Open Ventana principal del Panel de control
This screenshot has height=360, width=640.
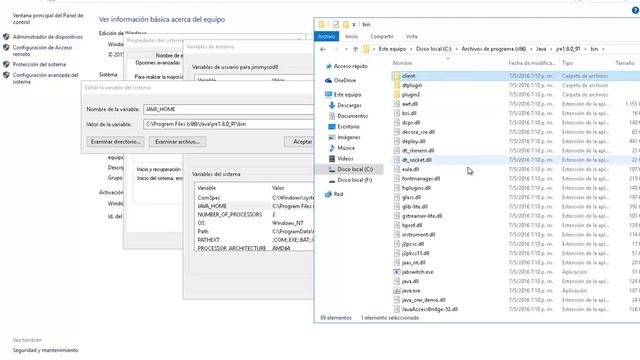tap(48, 19)
